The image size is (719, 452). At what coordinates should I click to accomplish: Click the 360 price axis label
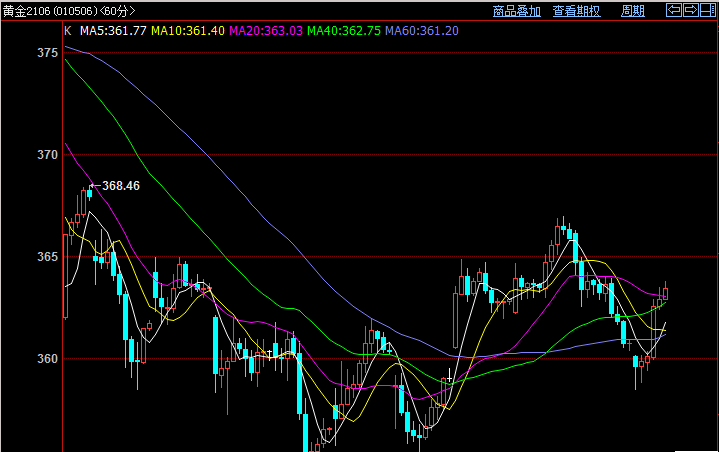(x=48, y=358)
